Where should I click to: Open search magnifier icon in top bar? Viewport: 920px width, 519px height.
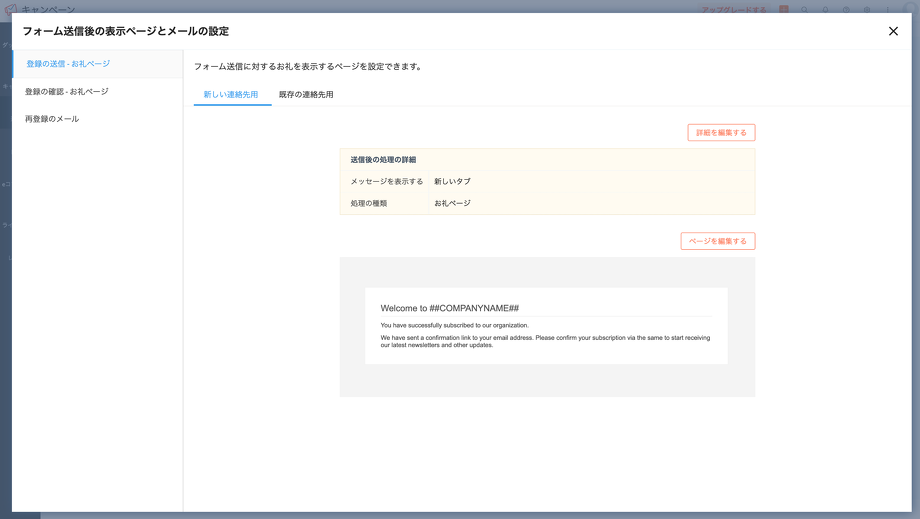(x=804, y=10)
